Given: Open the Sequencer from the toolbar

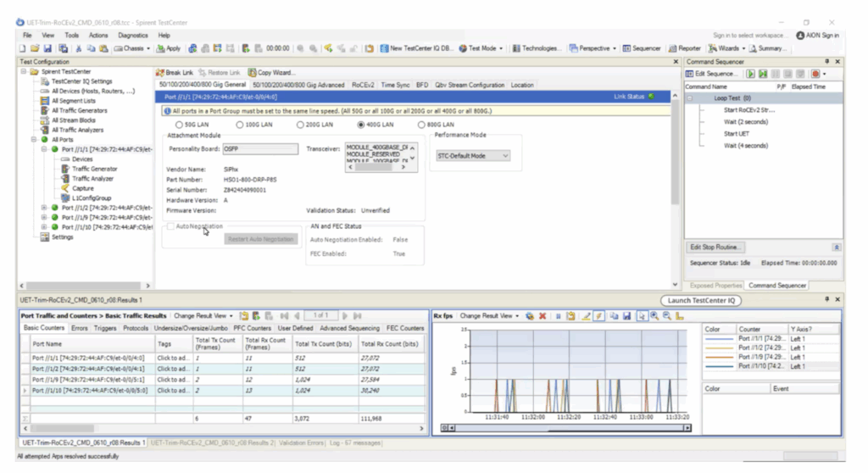Looking at the screenshot, I should [x=642, y=48].
